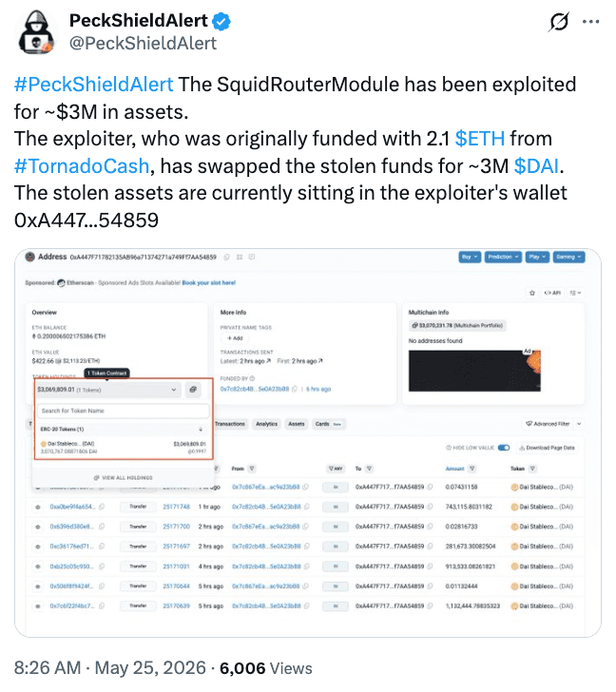Click the PeckShieldAlert profile avatar
This screenshot has height=692, width=616.
(37, 32)
